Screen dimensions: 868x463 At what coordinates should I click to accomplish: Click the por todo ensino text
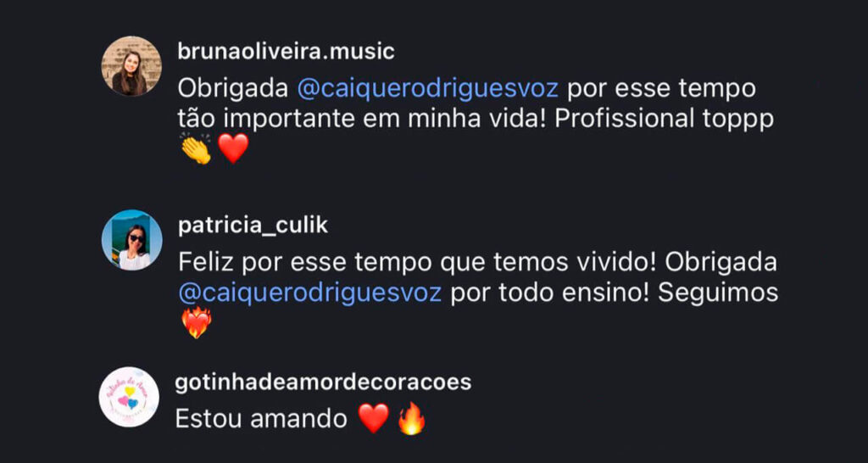pyautogui.click(x=549, y=293)
